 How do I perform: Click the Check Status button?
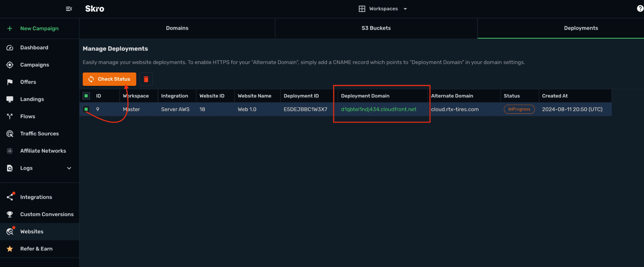coord(109,79)
